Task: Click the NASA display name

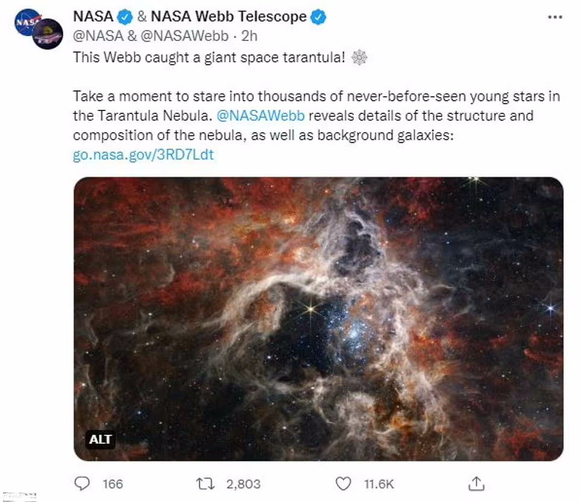Action: click(x=93, y=17)
